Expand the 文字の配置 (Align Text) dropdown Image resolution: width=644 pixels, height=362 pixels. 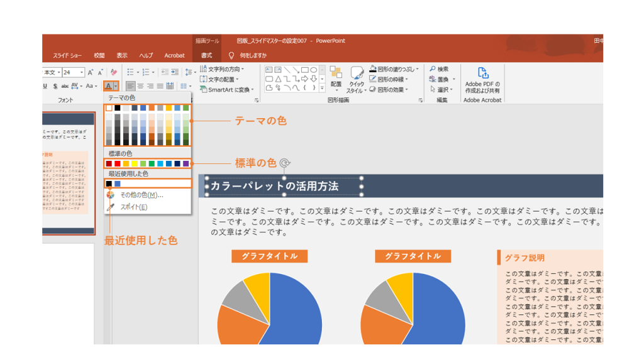(x=222, y=79)
